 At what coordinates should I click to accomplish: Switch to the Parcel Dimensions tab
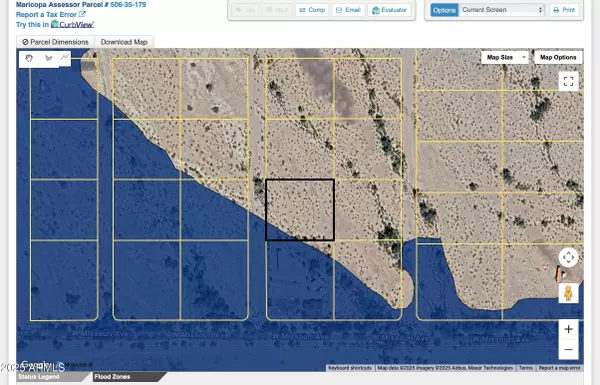pos(55,42)
